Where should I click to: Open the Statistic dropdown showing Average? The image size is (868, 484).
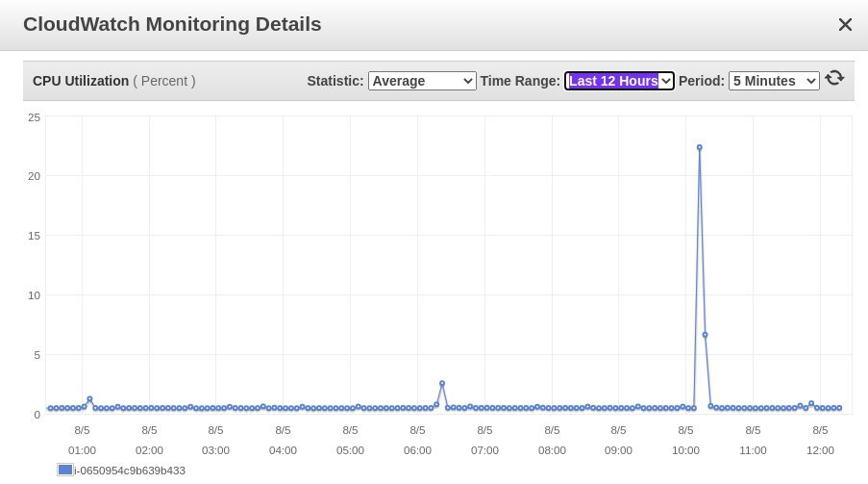[422, 81]
